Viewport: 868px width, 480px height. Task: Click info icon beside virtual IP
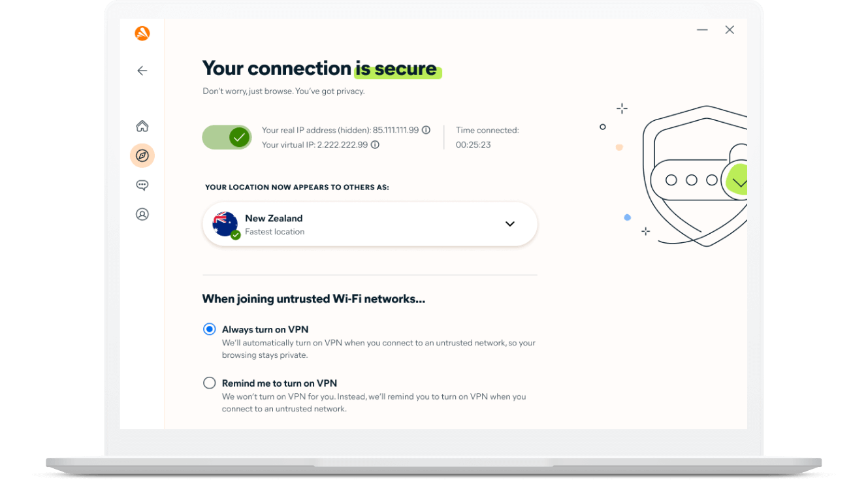(375, 145)
